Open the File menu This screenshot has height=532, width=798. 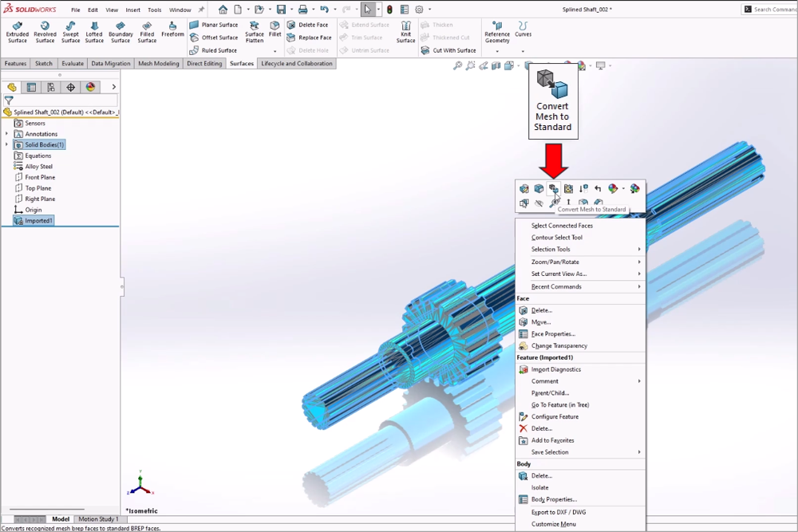75,10
